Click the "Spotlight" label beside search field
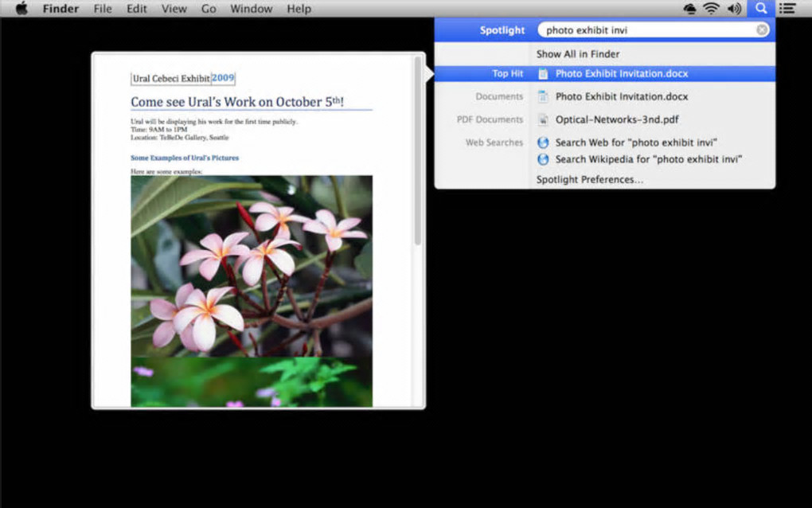This screenshot has height=508, width=812. (x=502, y=30)
